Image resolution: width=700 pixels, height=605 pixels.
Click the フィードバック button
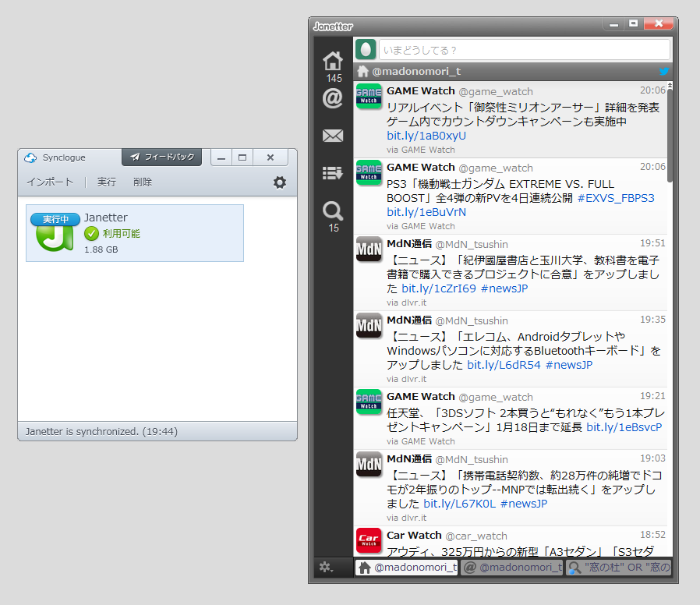161,157
